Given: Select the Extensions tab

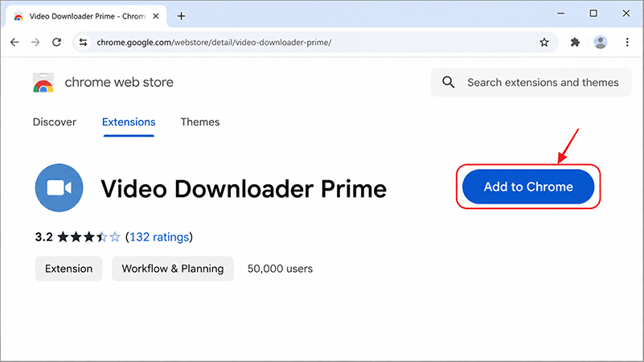Looking at the screenshot, I should click(x=129, y=122).
